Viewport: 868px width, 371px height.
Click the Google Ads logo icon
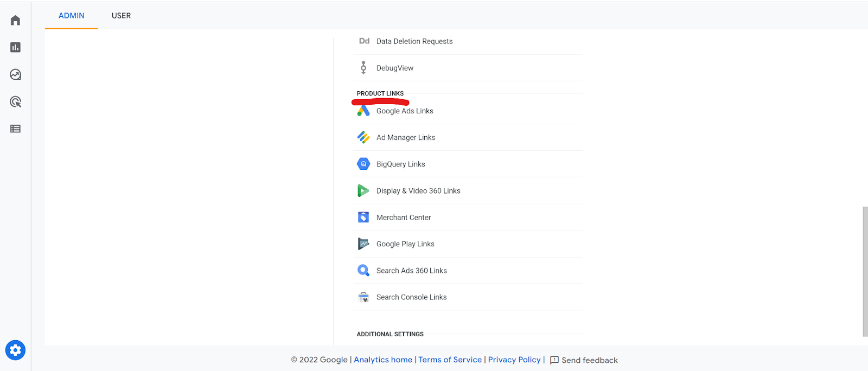coord(363,111)
